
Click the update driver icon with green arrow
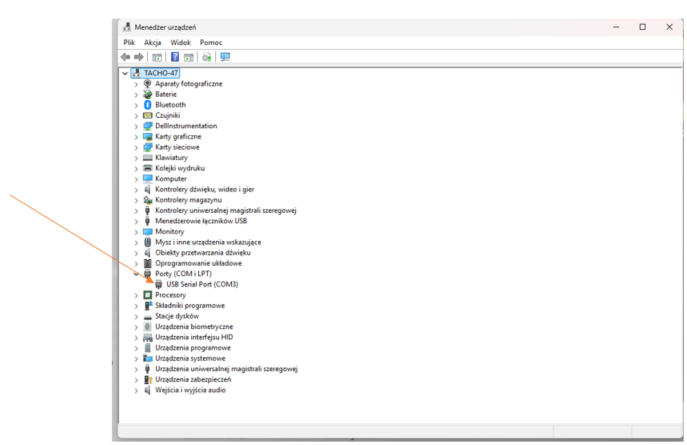coord(207,57)
